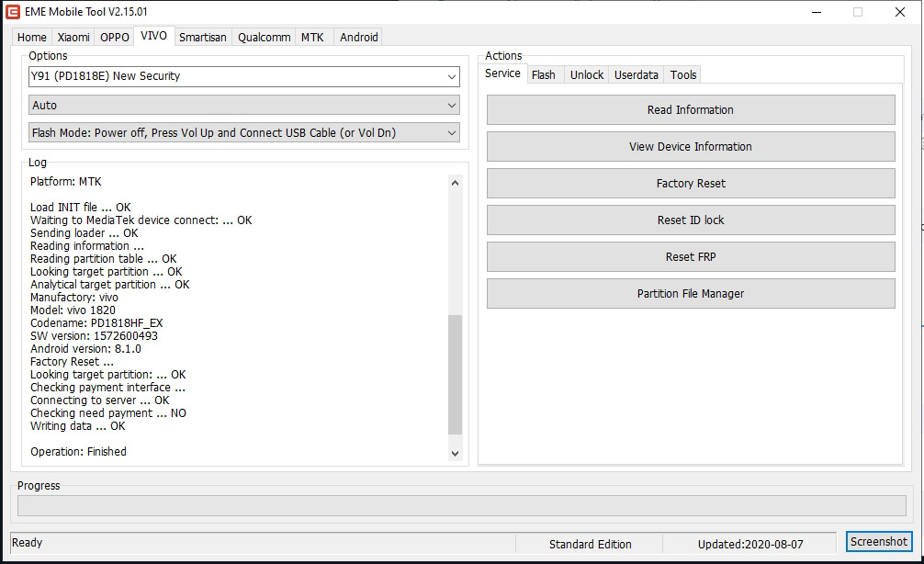Minimize the EME Mobile Tool window
This screenshot has height=564, width=924.
click(817, 12)
